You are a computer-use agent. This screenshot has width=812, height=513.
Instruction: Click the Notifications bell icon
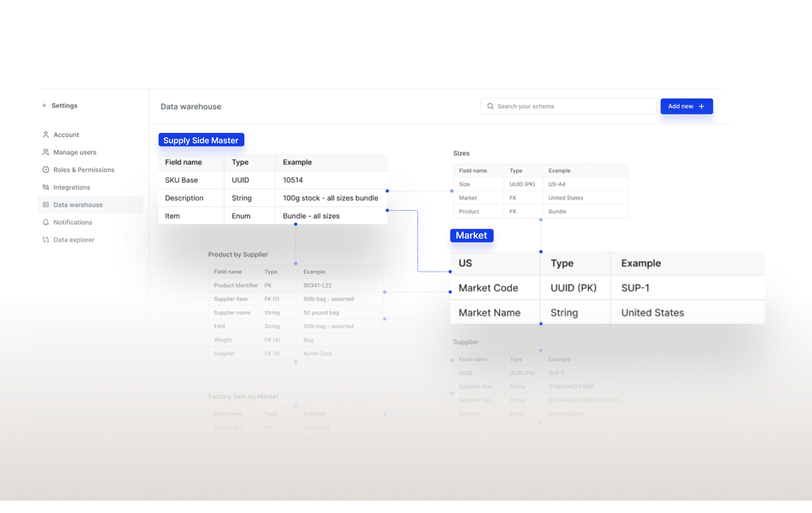pos(46,222)
